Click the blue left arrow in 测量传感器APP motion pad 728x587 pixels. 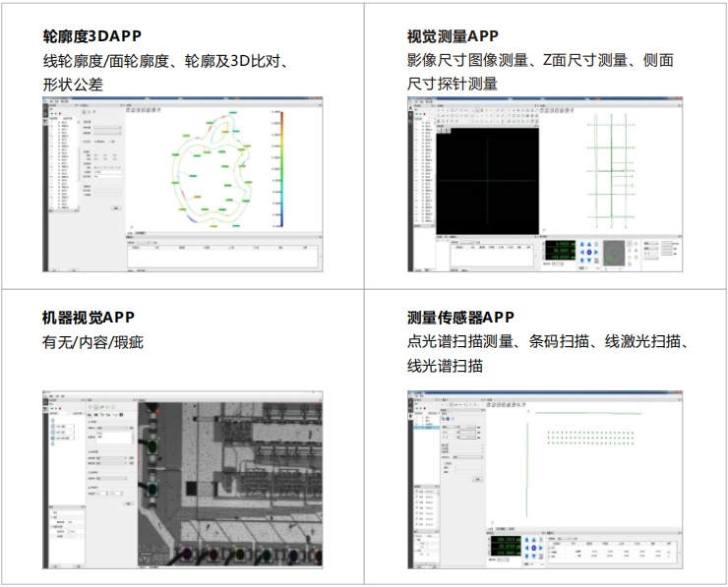click(x=527, y=548)
